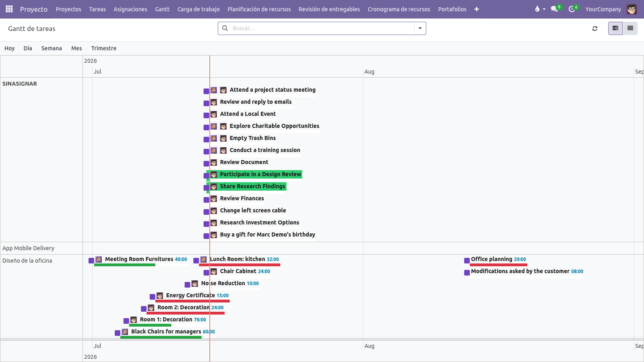Viewport: 644px width, 362px height.
Task: Click the Proyecto app title
Action: tap(34, 9)
